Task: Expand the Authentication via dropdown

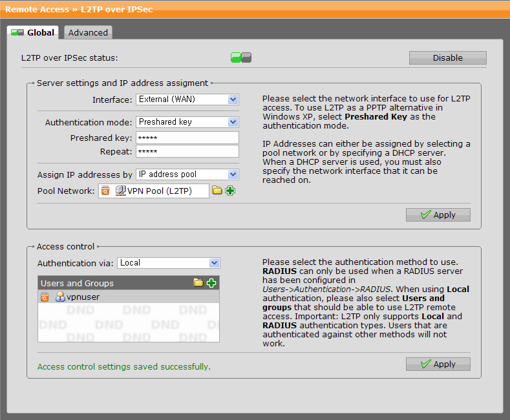Action: (169, 263)
